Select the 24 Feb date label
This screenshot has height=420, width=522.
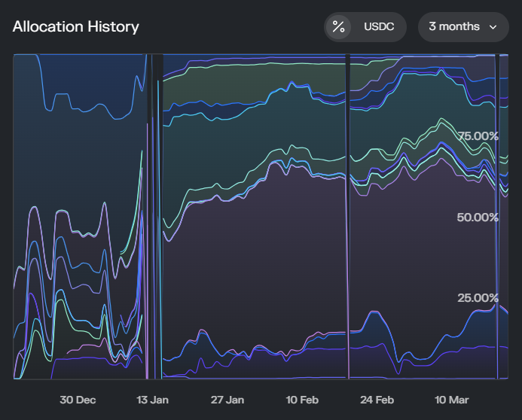point(377,400)
